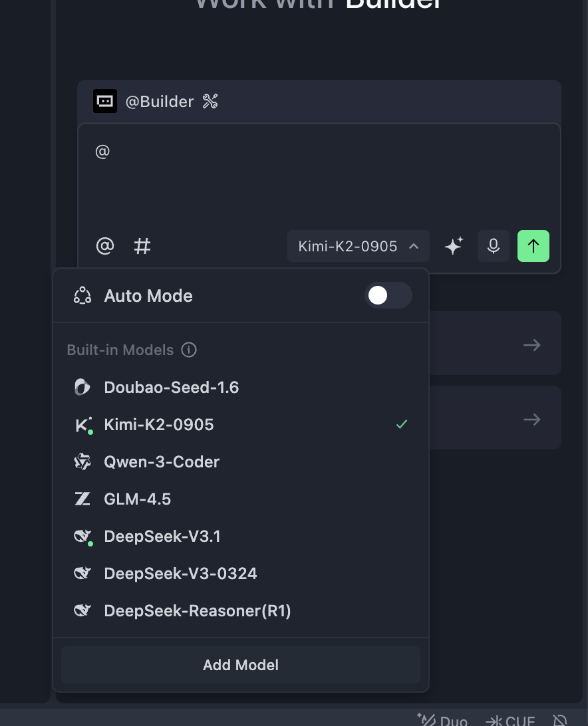This screenshot has width=588, height=726.
Task: Click the @ mention context icon
Action: click(x=105, y=246)
